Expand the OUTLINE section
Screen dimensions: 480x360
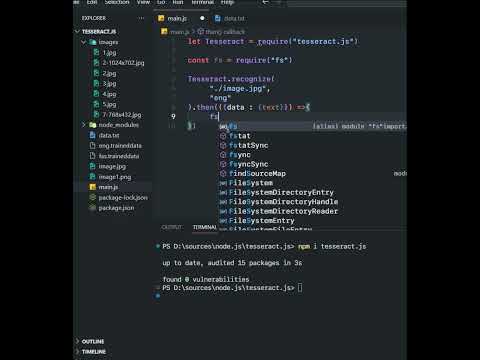[93, 341]
